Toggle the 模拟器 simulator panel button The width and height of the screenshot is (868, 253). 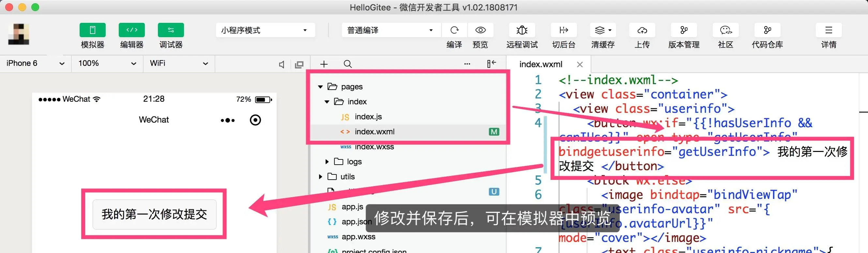click(92, 30)
